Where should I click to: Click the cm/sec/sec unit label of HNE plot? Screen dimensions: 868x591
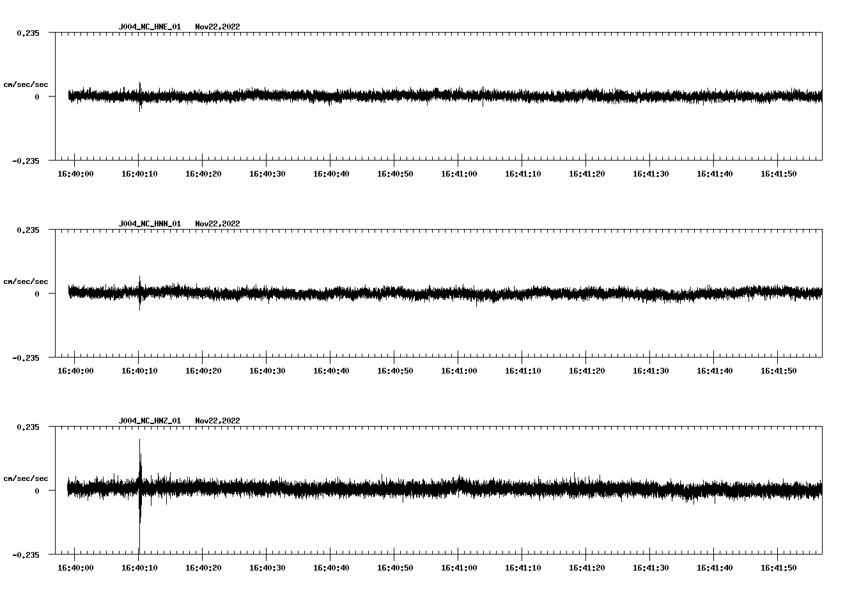click(x=26, y=84)
